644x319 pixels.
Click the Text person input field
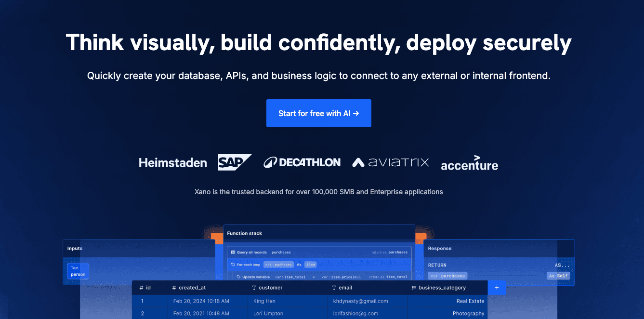tap(78, 271)
